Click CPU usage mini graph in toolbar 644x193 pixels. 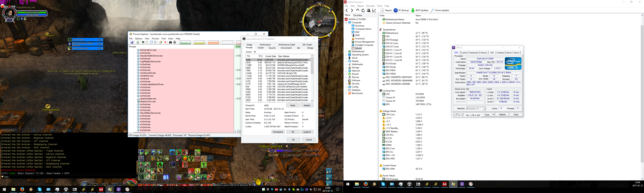coord(186,43)
